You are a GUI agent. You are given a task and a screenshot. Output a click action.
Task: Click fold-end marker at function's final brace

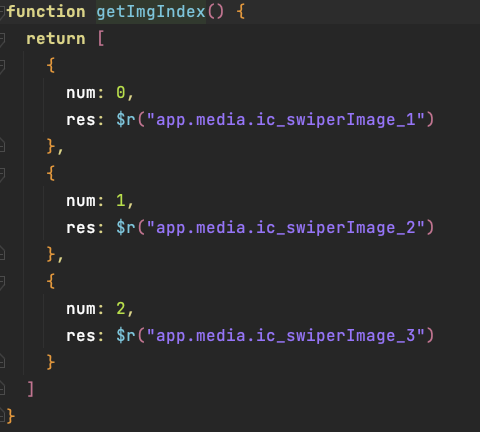pyautogui.click(x=2, y=415)
